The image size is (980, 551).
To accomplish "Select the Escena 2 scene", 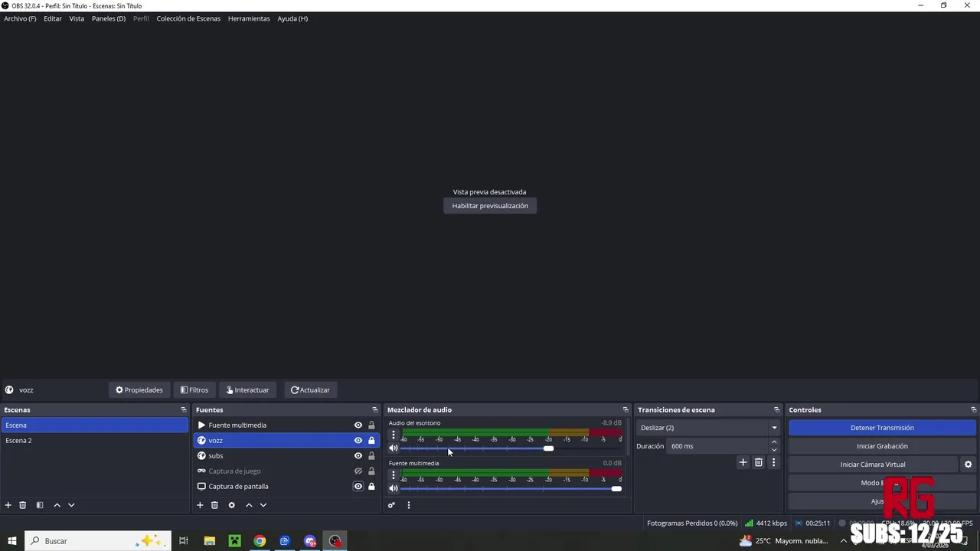I will click(x=95, y=441).
